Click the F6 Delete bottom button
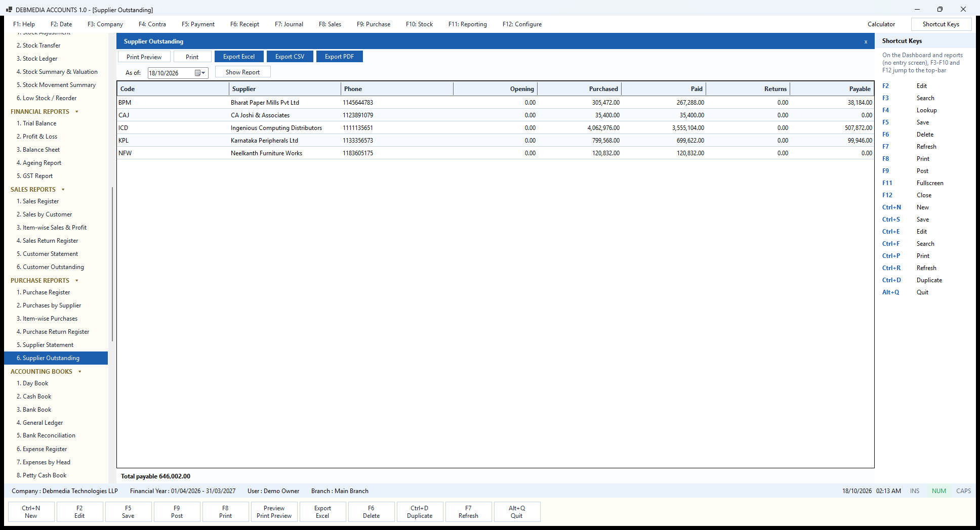This screenshot has width=980, height=530. (x=371, y=512)
